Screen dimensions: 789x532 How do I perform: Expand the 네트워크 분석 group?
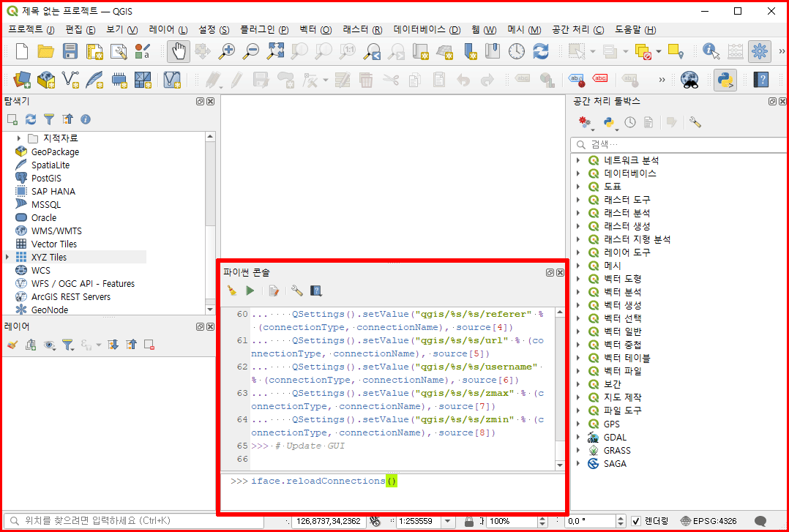tap(578, 160)
